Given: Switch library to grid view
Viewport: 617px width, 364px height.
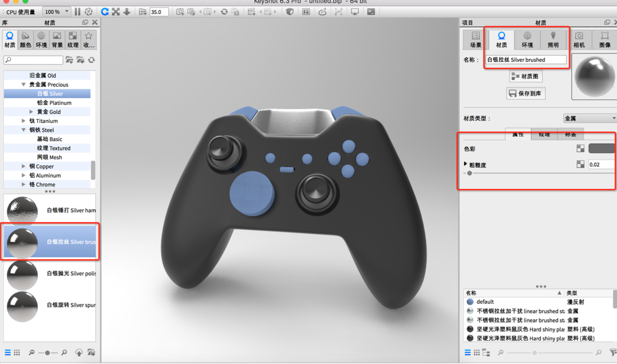Looking at the screenshot, I should 17,353.
